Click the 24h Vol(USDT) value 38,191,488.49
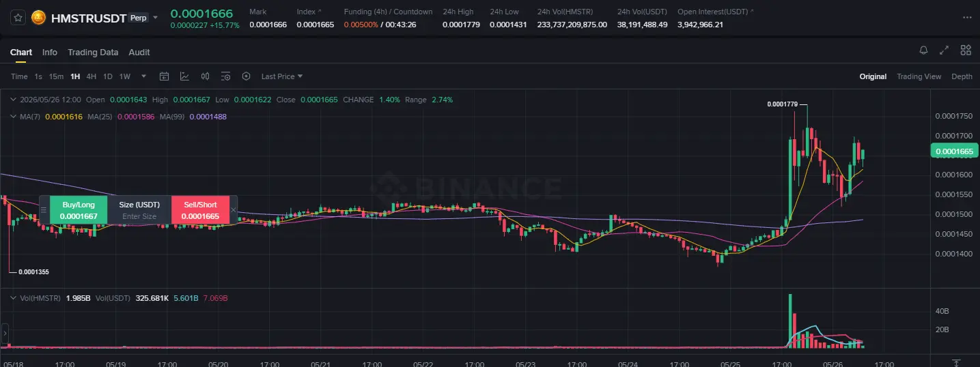980x367 pixels. point(642,25)
